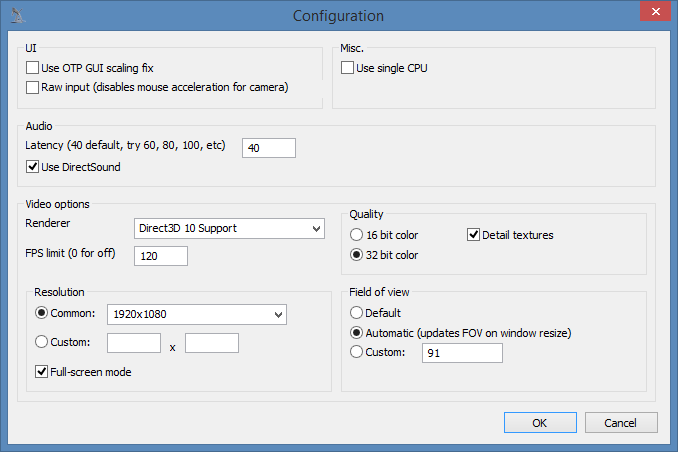This screenshot has height=452, width=678.
Task: Enable the Use single CPU option
Action: click(348, 69)
